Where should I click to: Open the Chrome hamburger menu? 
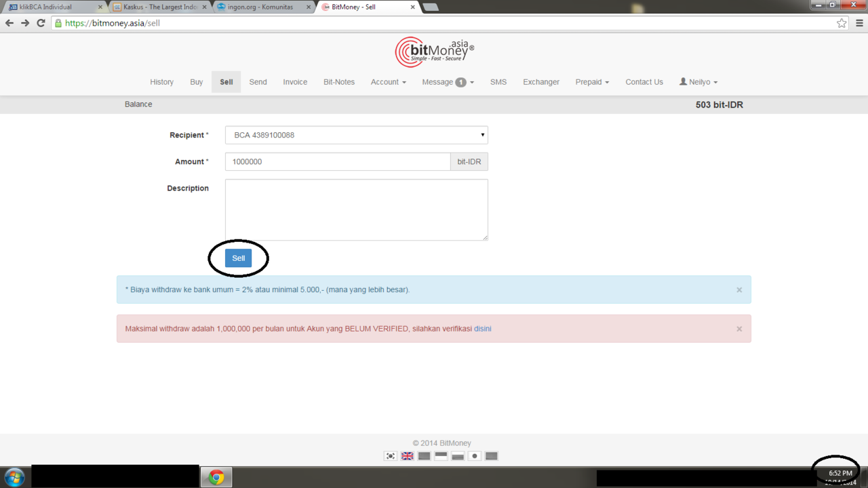pyautogui.click(x=859, y=23)
